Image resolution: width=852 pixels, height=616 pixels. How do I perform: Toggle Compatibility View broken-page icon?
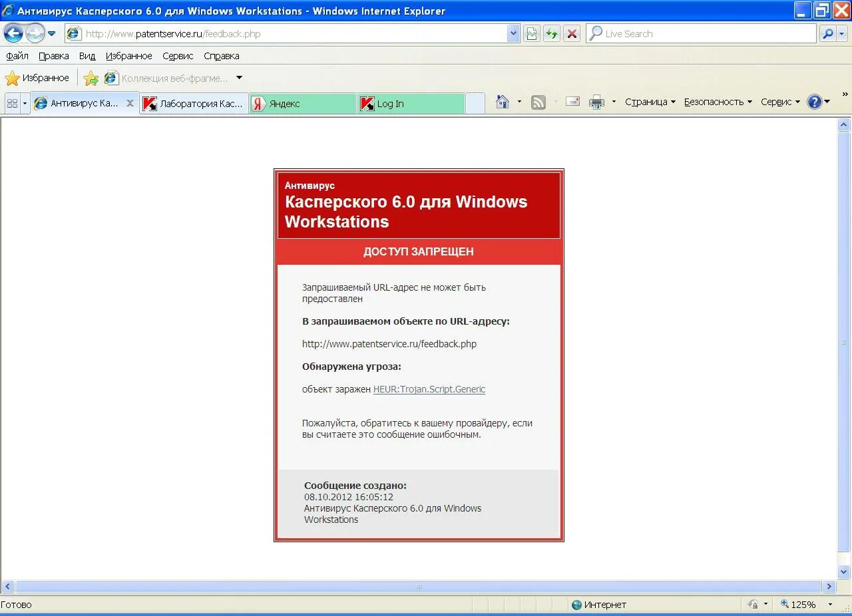532,33
